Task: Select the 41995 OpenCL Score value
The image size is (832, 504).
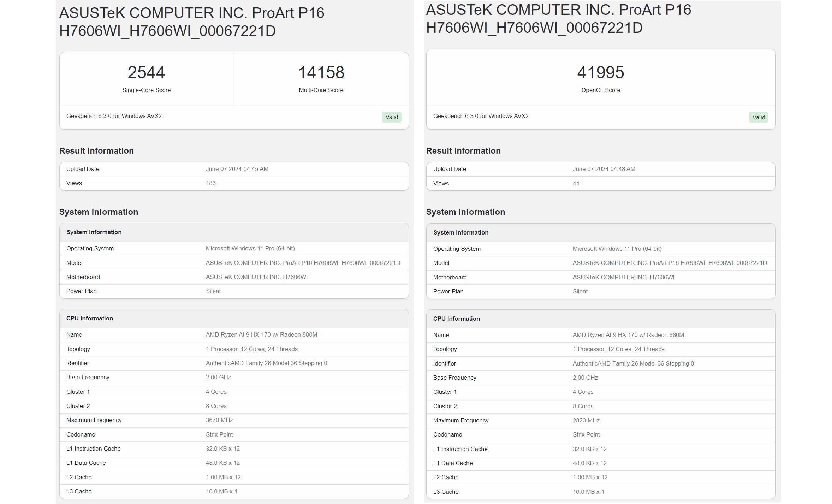Action: tap(600, 72)
